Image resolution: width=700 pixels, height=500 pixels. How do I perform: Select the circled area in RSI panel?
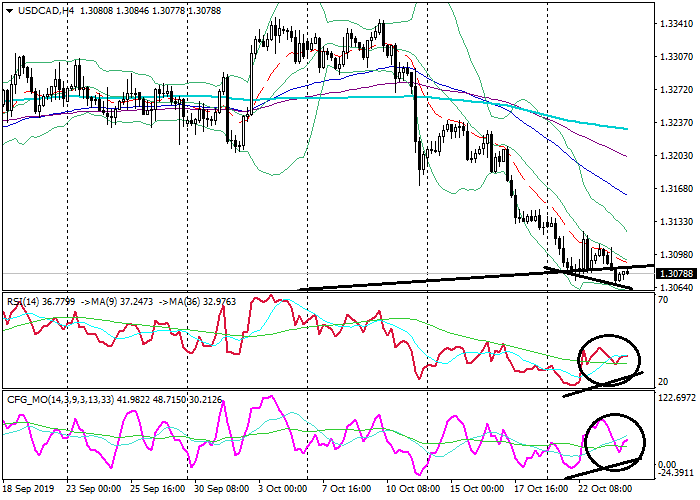(x=610, y=354)
